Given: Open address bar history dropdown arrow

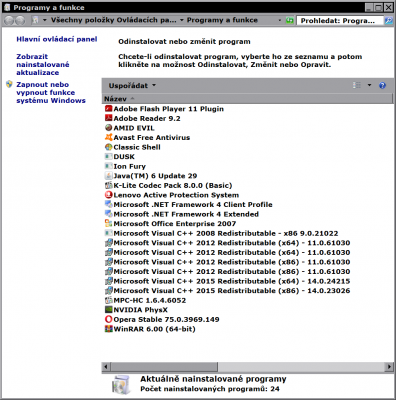Looking at the screenshot, I should pyautogui.click(x=280, y=20).
